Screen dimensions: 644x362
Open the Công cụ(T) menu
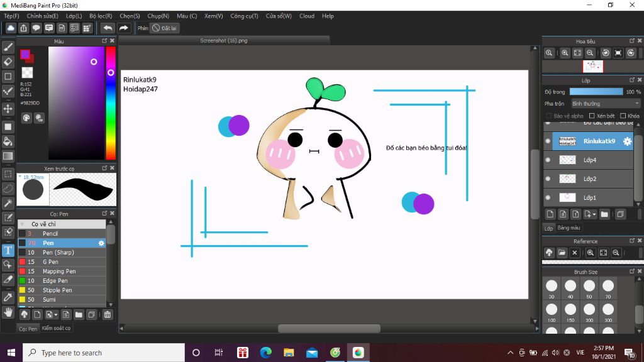[x=244, y=16]
